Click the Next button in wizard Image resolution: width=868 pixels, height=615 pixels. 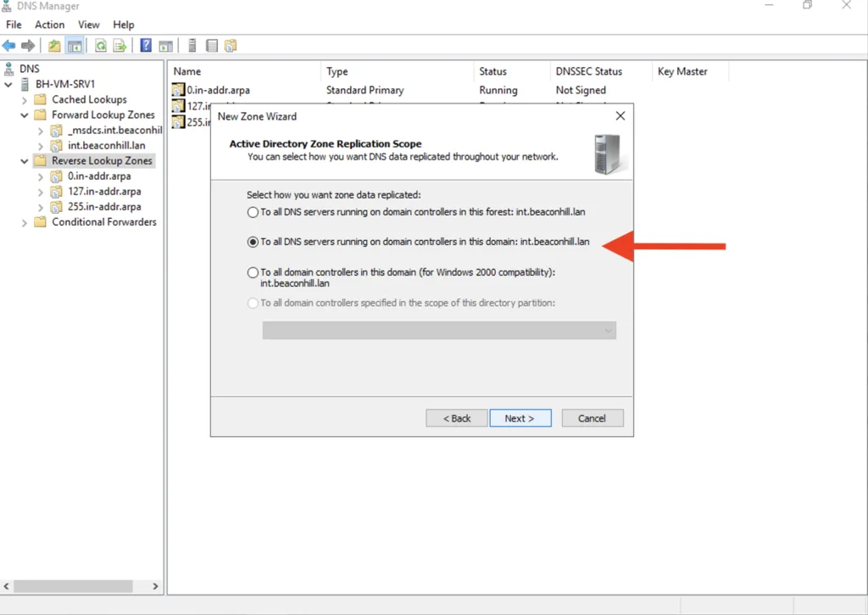click(x=520, y=418)
